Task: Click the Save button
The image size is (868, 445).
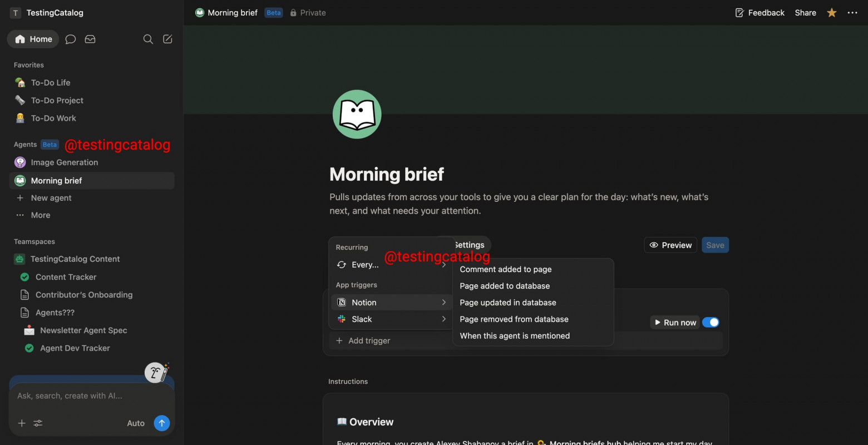Action: tap(715, 245)
